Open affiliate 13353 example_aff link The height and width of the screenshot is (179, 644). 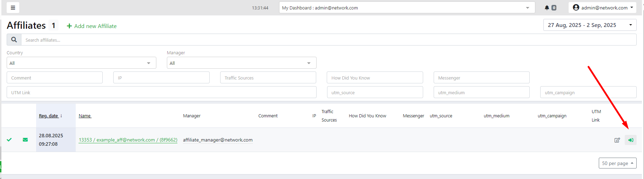click(x=128, y=140)
